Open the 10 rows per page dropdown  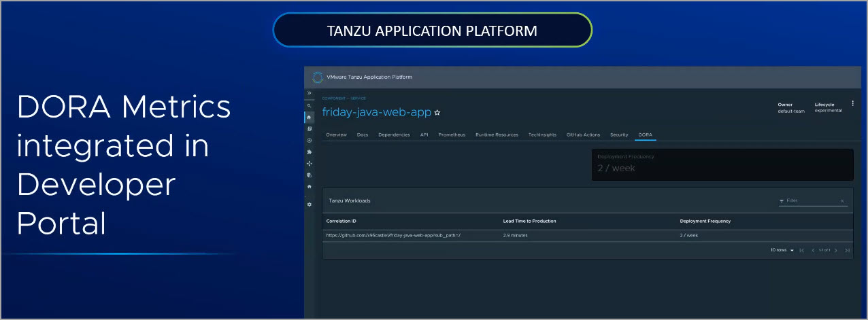(x=782, y=250)
